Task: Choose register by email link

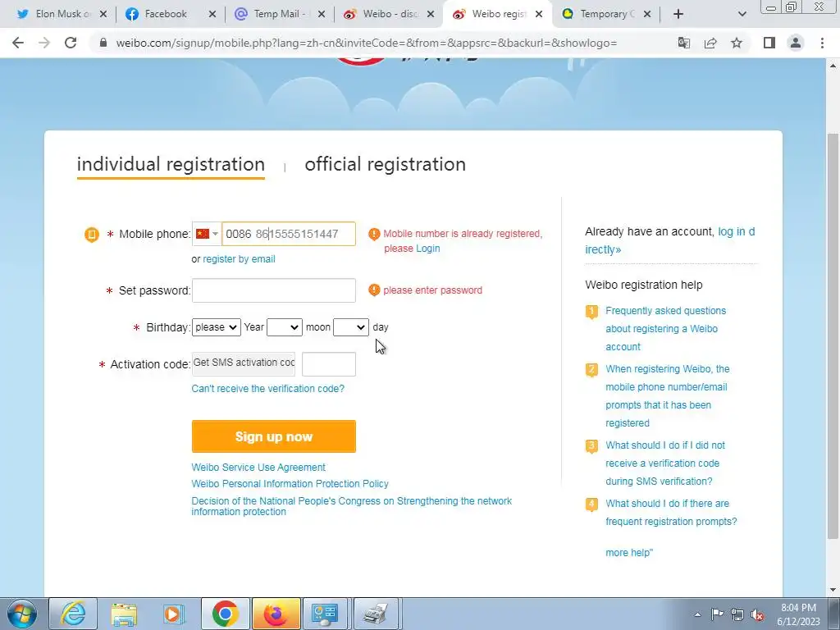Action: coord(239,258)
